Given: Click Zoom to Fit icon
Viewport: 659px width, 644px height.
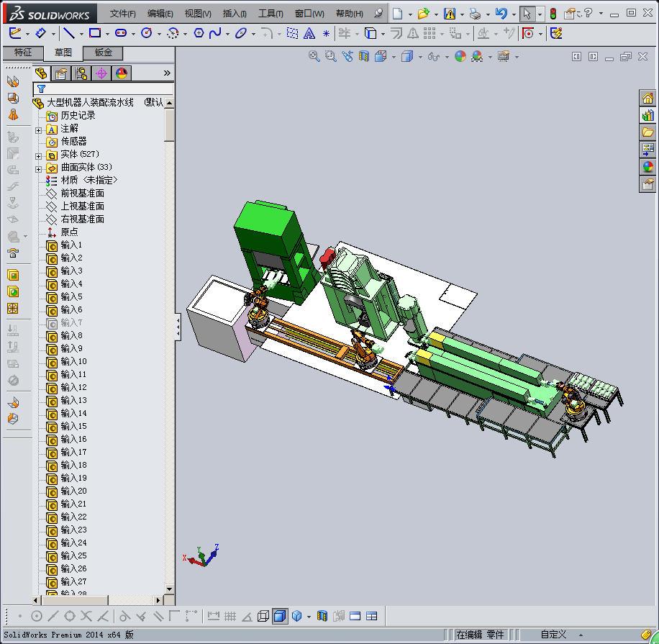Looking at the screenshot, I should coord(314,56).
